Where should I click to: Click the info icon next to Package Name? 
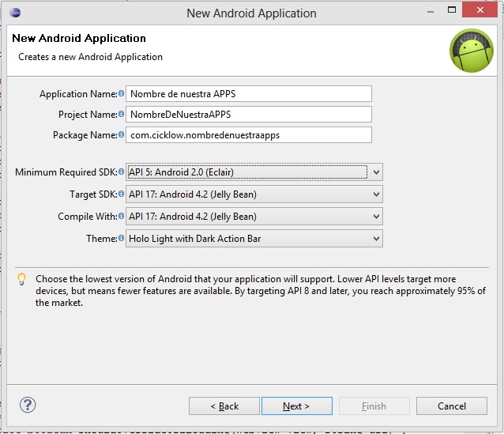pyautogui.click(x=121, y=134)
